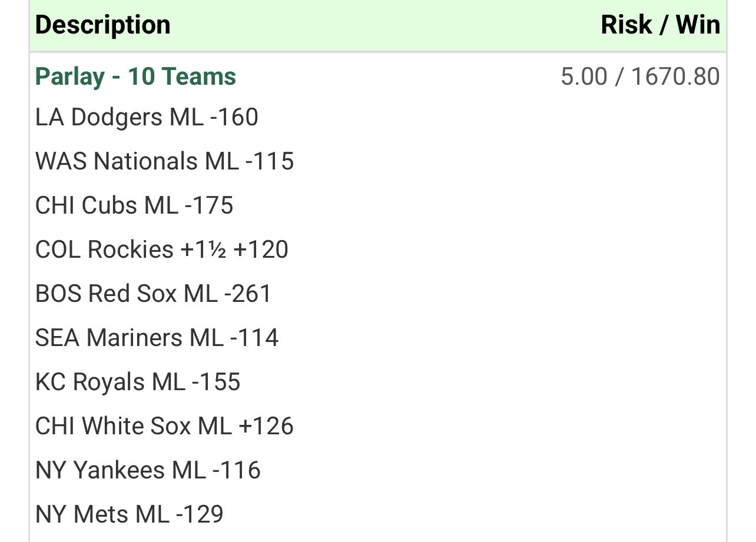The width and height of the screenshot is (756, 542).
Task: Select the WAS Nationals team name
Action: 117,161
